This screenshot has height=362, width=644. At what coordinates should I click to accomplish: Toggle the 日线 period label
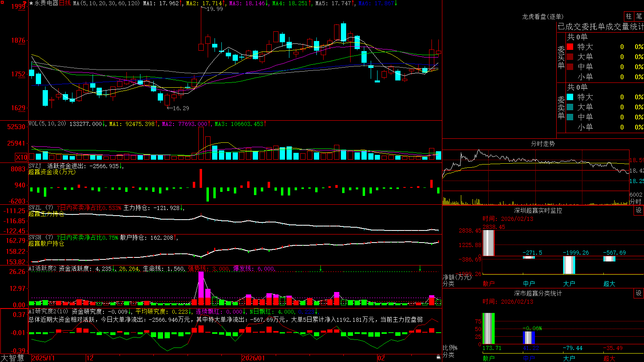[x=65, y=3]
